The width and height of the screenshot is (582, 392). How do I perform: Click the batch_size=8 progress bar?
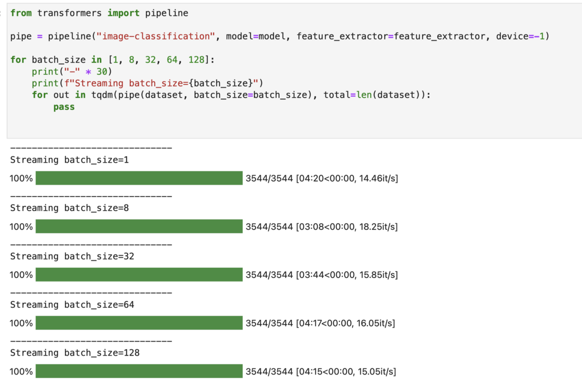pyautogui.click(x=139, y=227)
